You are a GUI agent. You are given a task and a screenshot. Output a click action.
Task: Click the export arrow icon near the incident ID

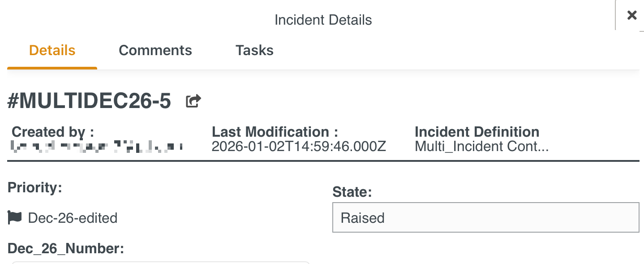pyautogui.click(x=193, y=100)
